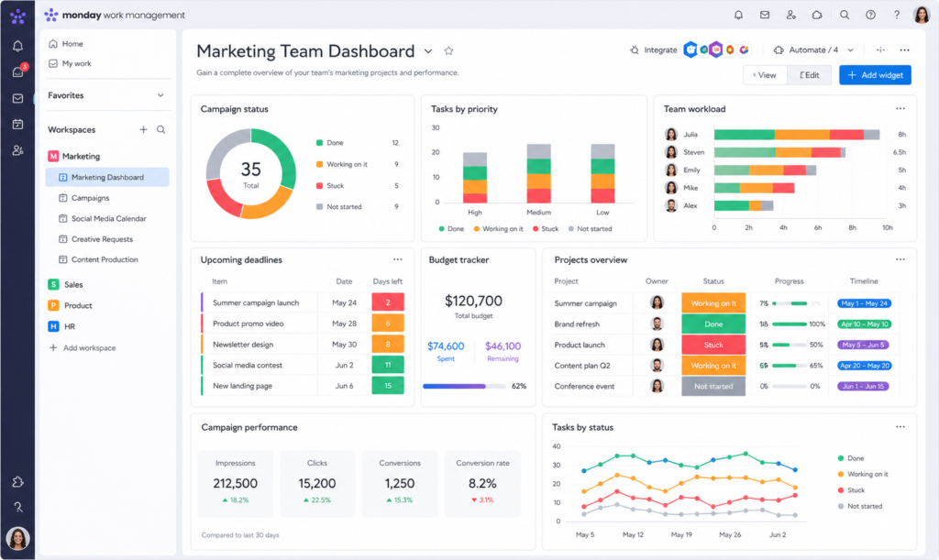Image resolution: width=939 pixels, height=560 pixels.
Task: Click the plus icon next to Workspaces
Action: (143, 130)
